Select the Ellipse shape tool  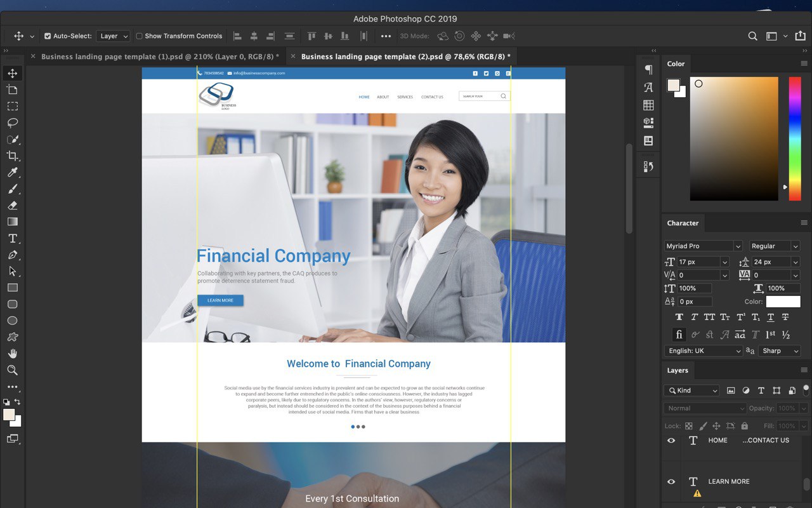pyautogui.click(x=12, y=321)
